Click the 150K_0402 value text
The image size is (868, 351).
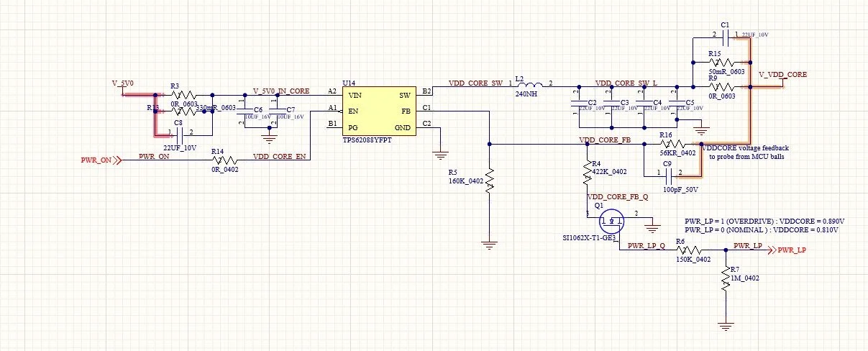693,259
